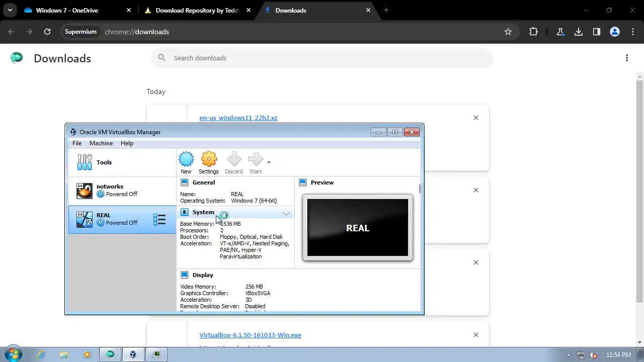Start the VM with the green arrow
The image size is (644, 362).
pyautogui.click(x=256, y=159)
